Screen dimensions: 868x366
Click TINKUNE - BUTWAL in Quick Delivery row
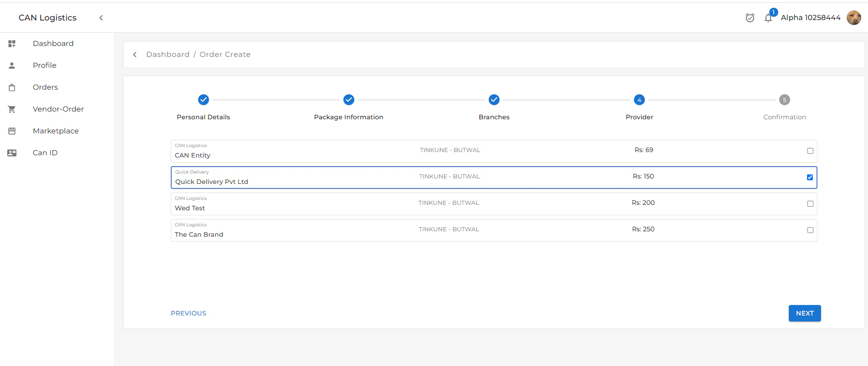(x=449, y=177)
